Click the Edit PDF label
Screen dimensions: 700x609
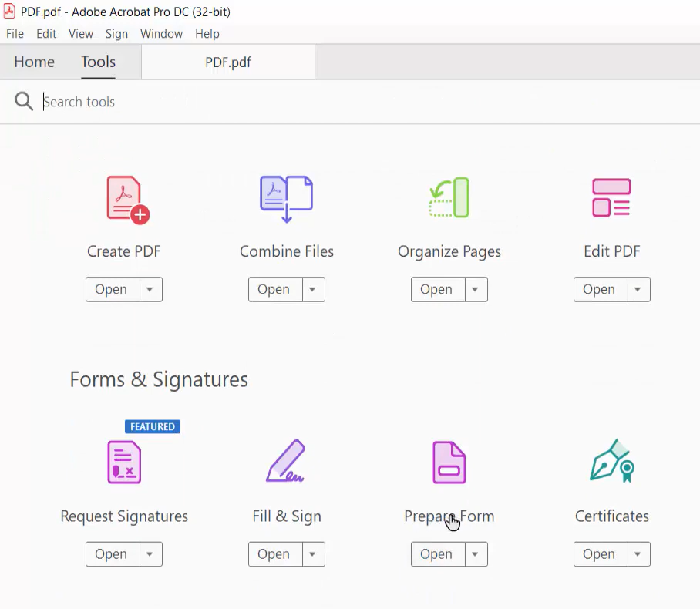[612, 251]
